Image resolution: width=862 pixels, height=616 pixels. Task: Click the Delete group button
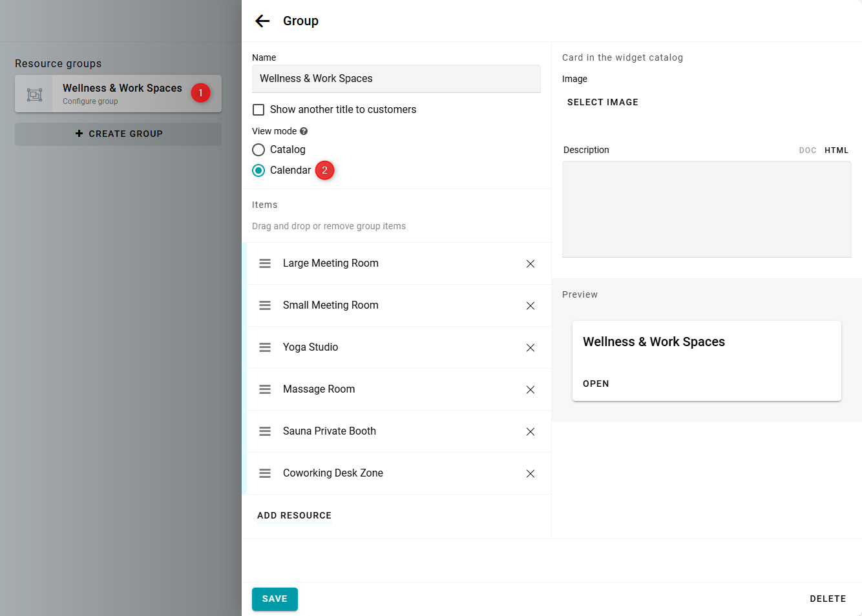click(x=827, y=599)
